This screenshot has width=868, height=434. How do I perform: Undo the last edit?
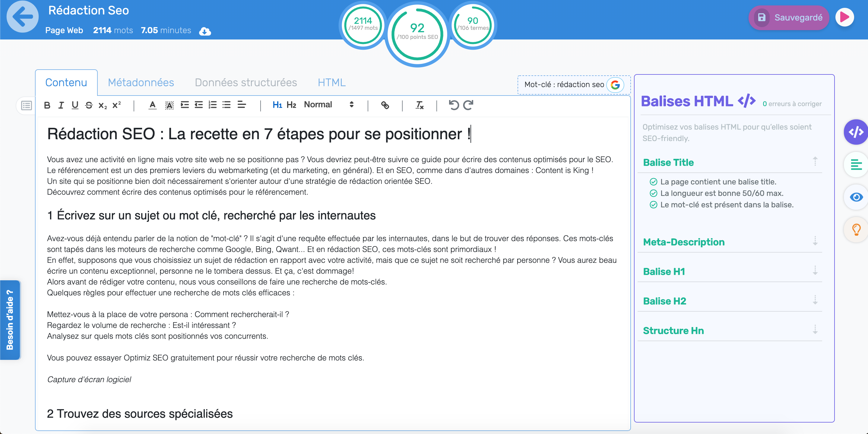(454, 105)
